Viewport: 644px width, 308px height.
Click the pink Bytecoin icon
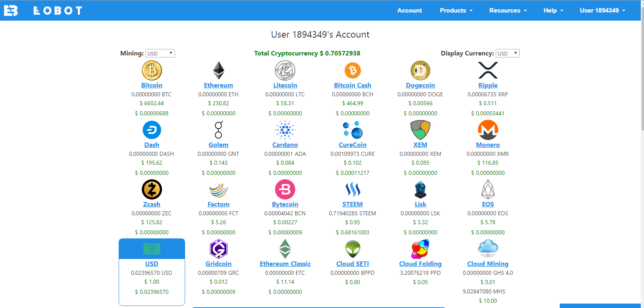click(x=285, y=189)
